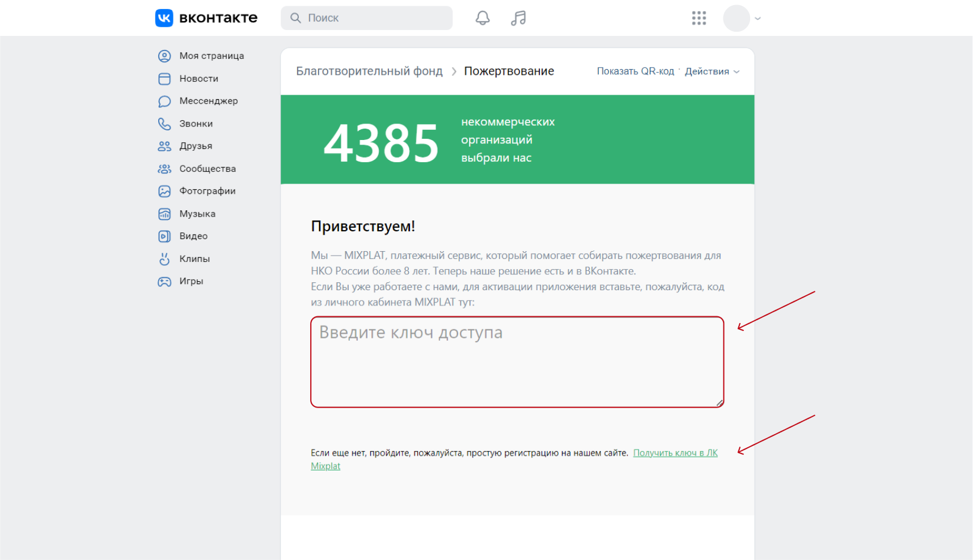973x560 pixels.
Task: Click the Клипы hand icon
Action: click(164, 259)
